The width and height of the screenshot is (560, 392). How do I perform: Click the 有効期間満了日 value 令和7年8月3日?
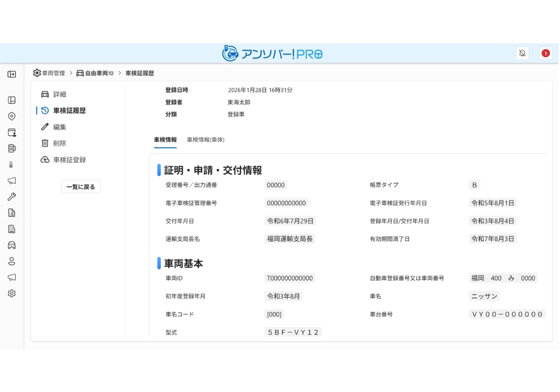coord(493,239)
